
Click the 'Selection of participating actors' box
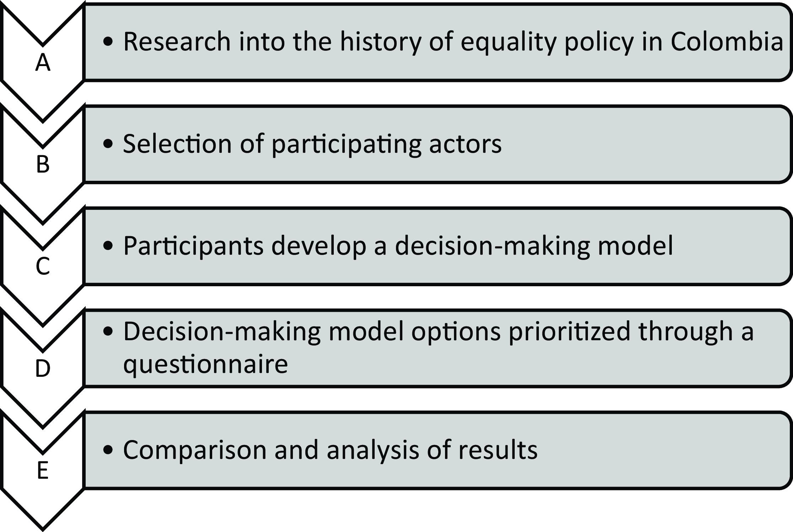point(438,144)
